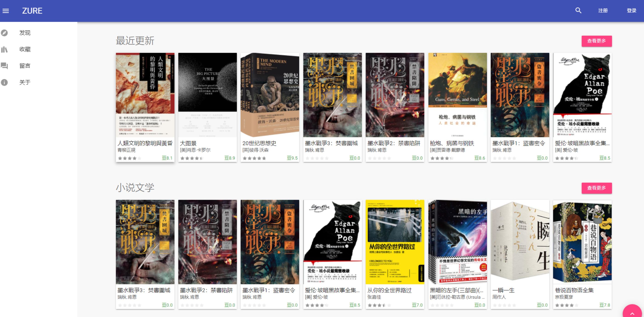
Task: Click the 豆8.9 rating score
Action: [229, 158]
